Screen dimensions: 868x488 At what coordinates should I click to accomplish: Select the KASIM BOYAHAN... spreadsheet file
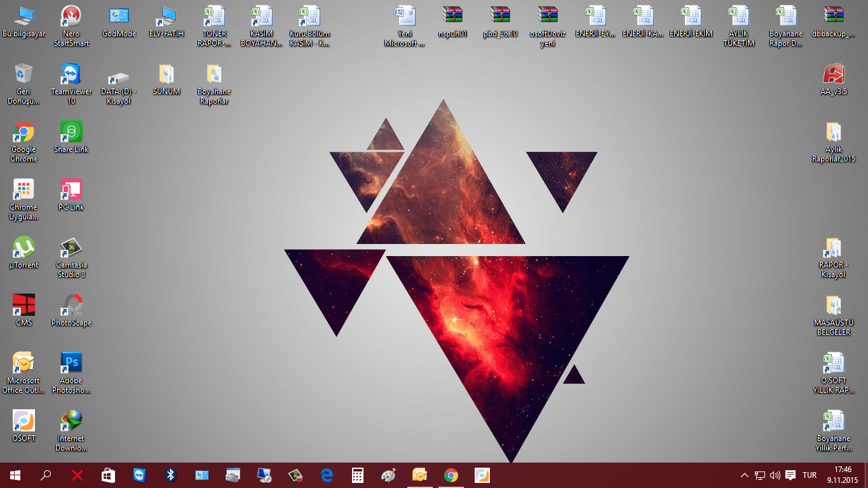pos(261,27)
